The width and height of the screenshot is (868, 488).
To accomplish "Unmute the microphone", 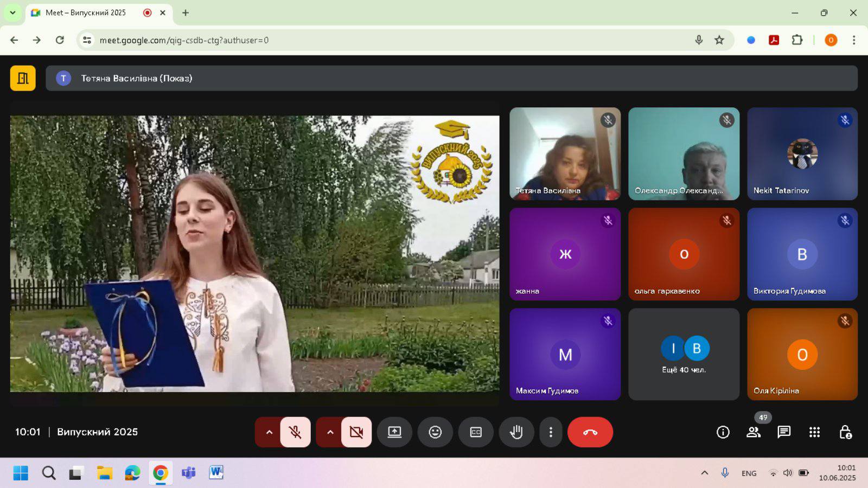I will pos(295,432).
